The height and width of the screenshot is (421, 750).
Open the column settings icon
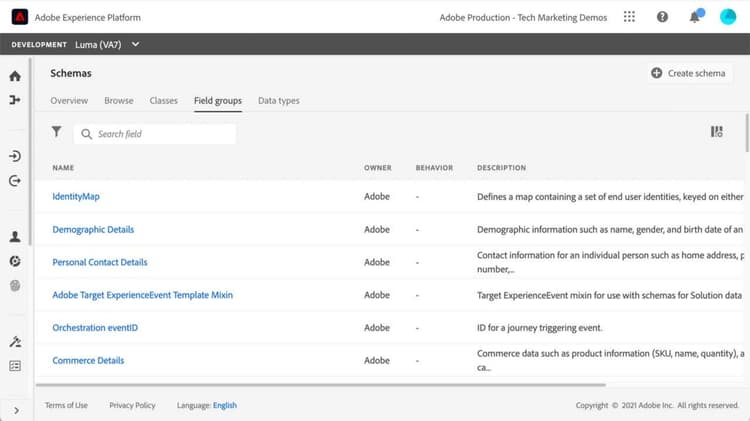pyautogui.click(x=716, y=132)
